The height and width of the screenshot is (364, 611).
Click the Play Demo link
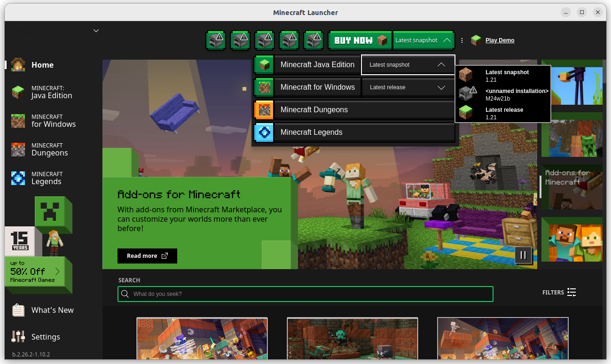[500, 40]
